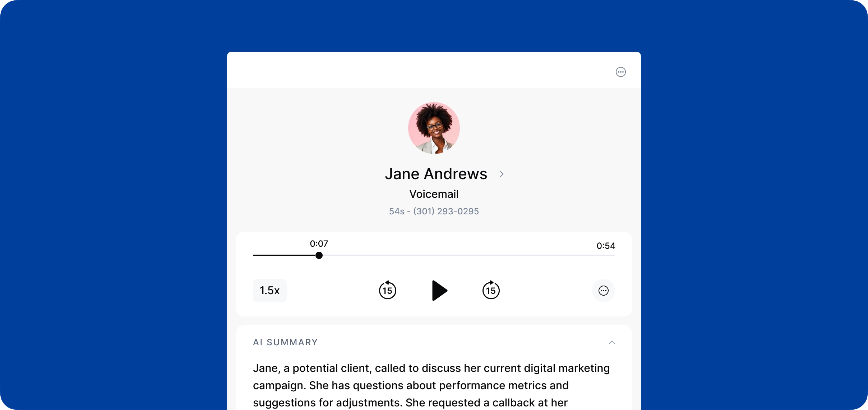Click Jane Andrews' profile photo
The width and height of the screenshot is (868, 410).
click(434, 128)
